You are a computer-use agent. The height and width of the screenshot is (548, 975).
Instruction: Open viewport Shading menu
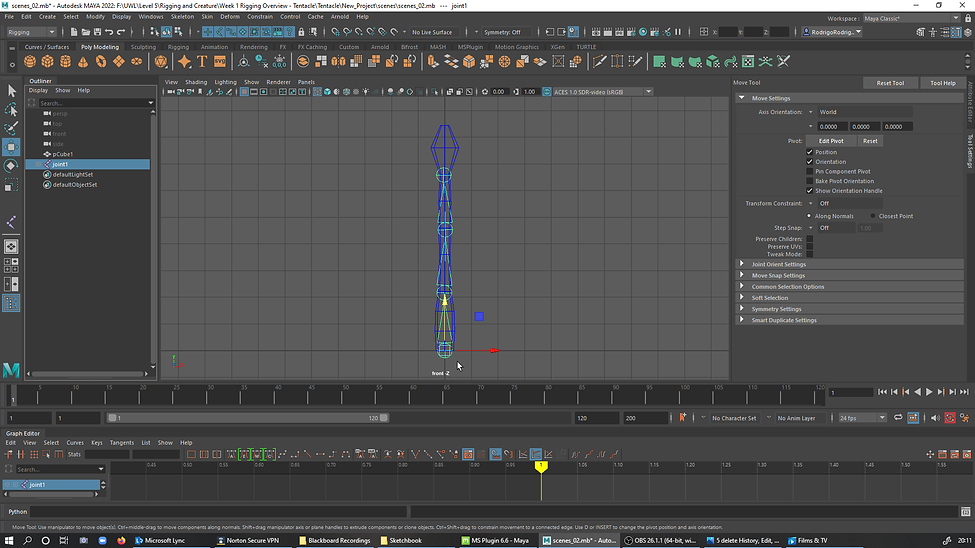coord(196,82)
